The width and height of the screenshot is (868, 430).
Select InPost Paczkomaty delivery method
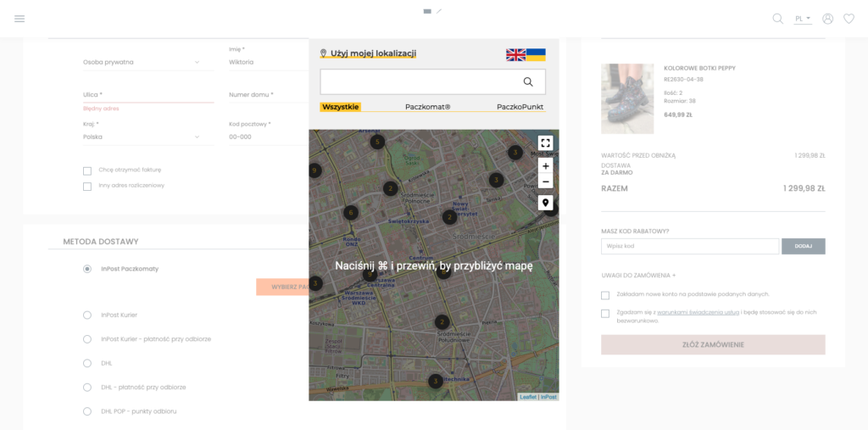(87, 269)
